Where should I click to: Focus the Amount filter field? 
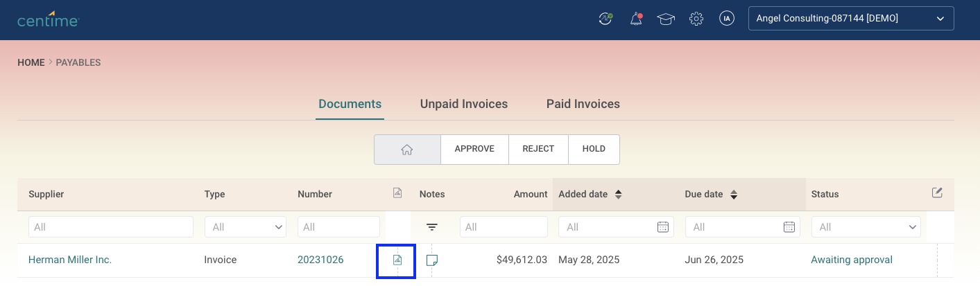tap(504, 227)
